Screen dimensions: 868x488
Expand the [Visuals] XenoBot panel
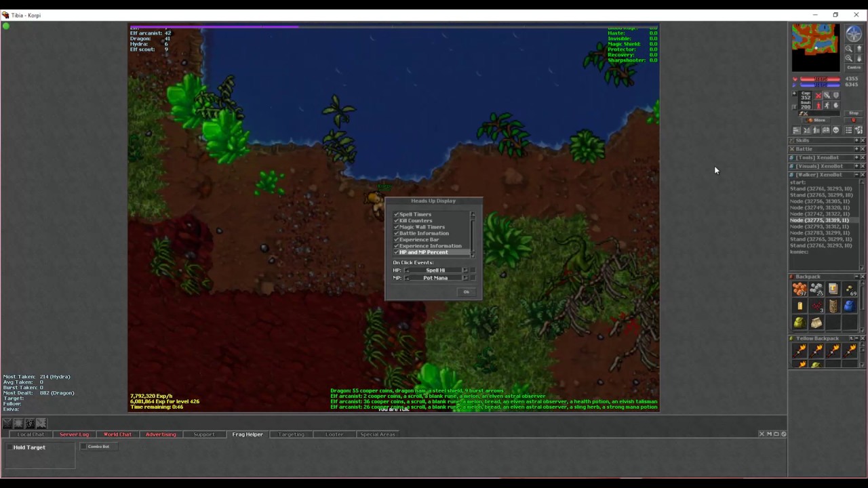pos(856,166)
